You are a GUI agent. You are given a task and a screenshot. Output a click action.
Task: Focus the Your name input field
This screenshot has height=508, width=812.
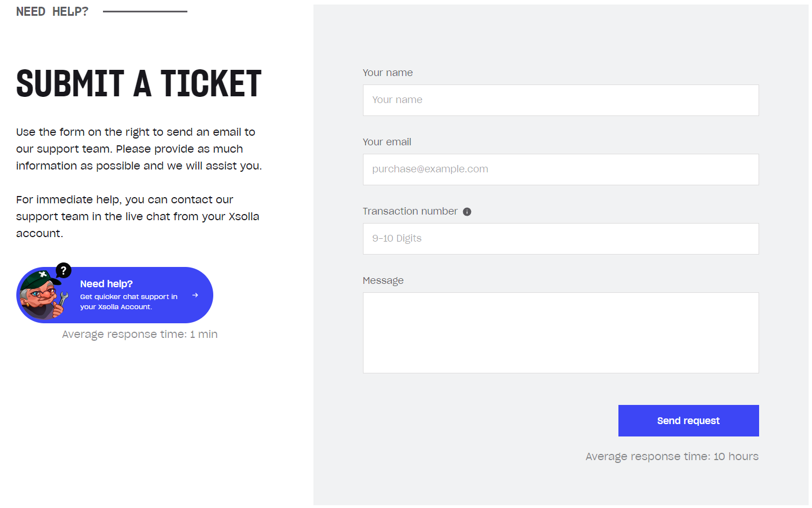(560, 100)
